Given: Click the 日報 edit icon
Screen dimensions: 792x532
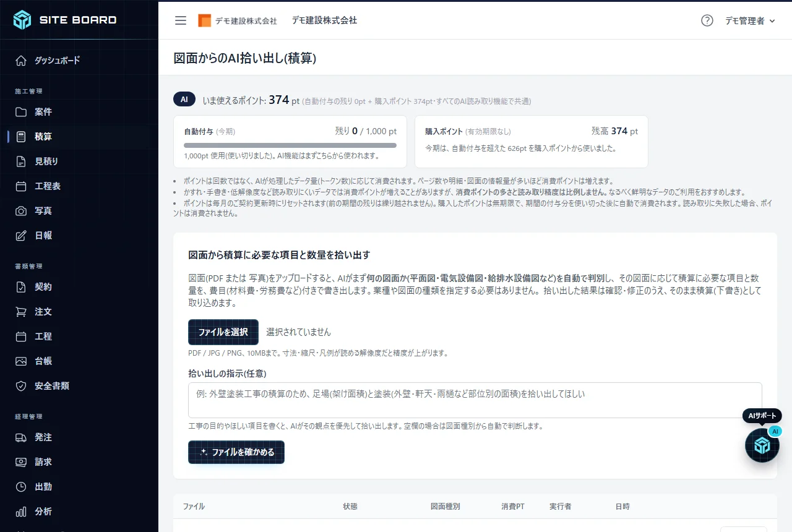Looking at the screenshot, I should [x=21, y=236].
